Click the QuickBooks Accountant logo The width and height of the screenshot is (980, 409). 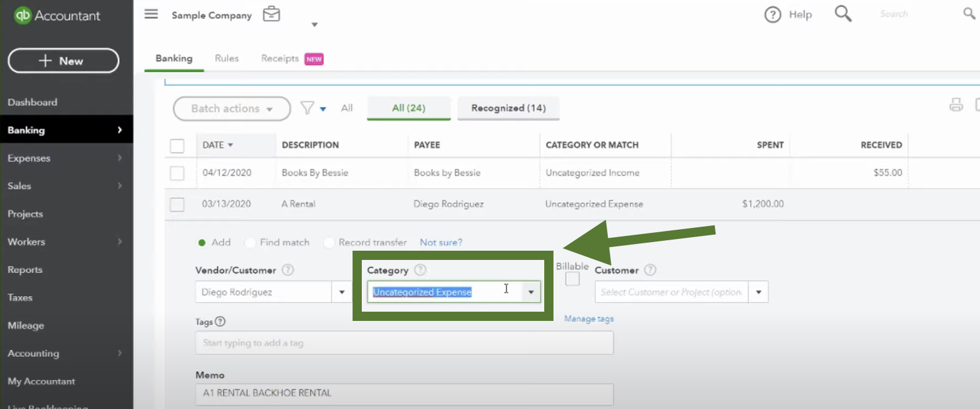pos(57,15)
